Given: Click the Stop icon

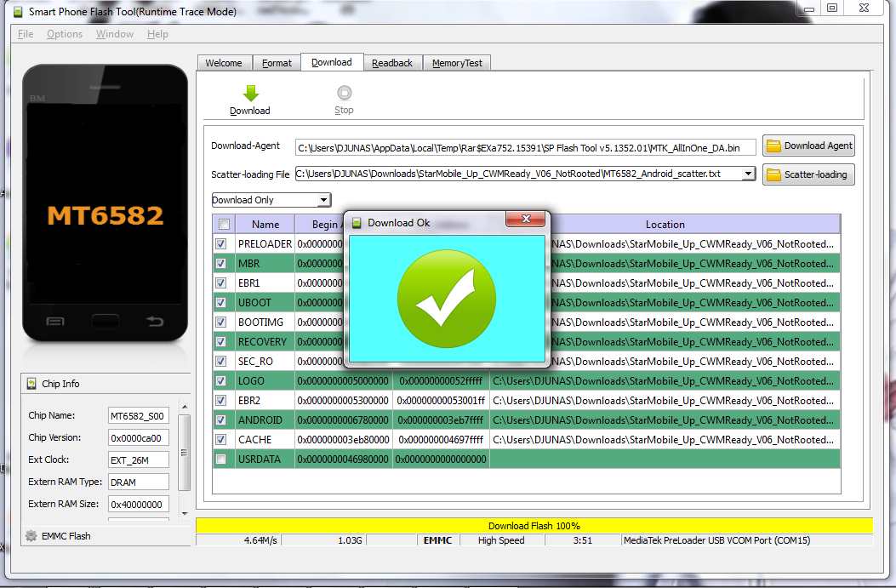Looking at the screenshot, I should coord(344,93).
